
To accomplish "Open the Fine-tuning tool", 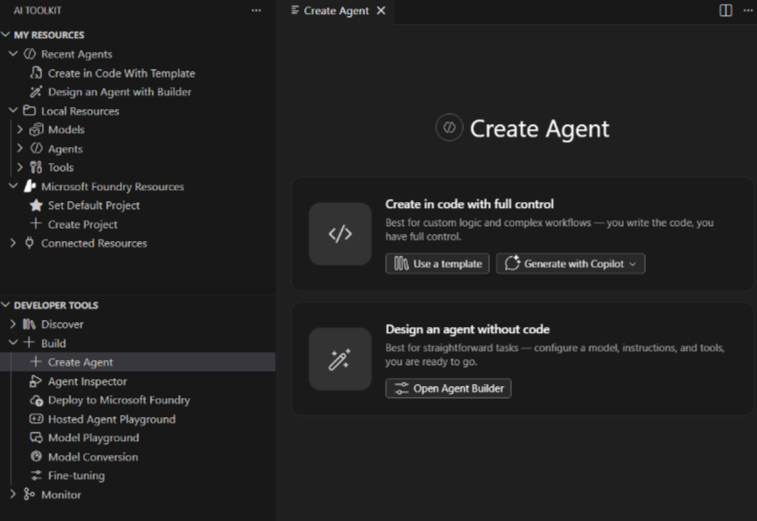I will pyautogui.click(x=76, y=476).
